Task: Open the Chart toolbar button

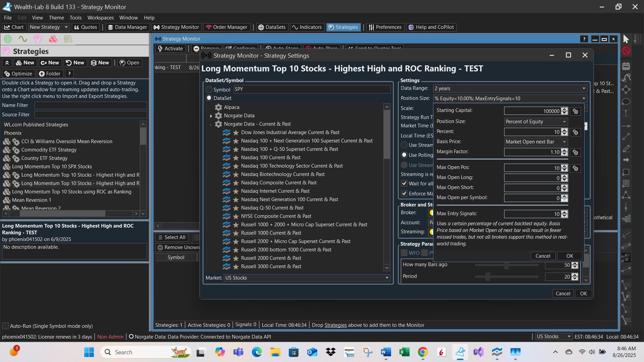Action: (x=14, y=27)
